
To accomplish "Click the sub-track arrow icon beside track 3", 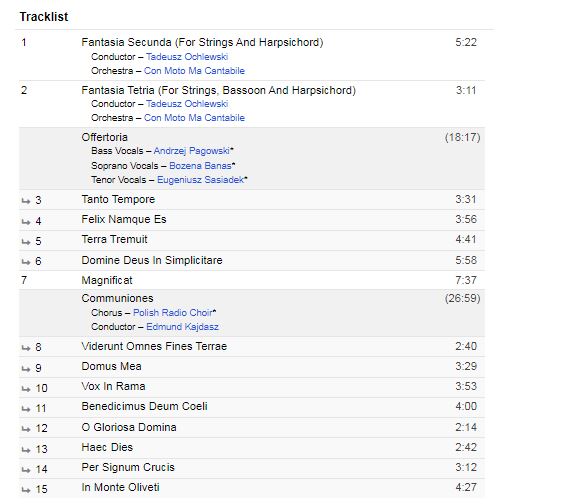I will click(26, 201).
